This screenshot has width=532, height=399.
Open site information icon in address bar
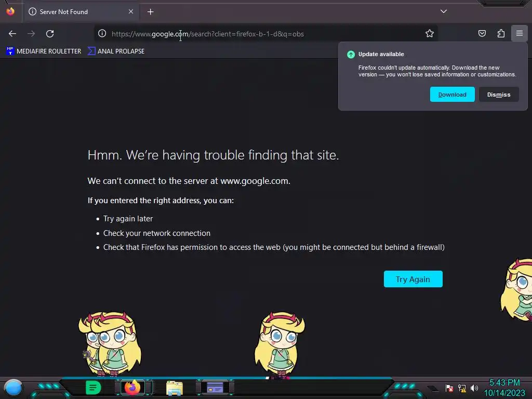[x=102, y=33]
